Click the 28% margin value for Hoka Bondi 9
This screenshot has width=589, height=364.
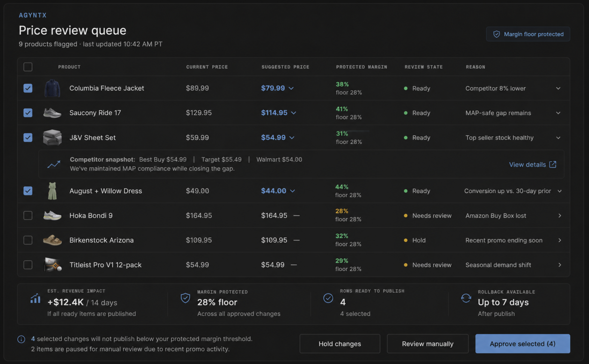(342, 211)
